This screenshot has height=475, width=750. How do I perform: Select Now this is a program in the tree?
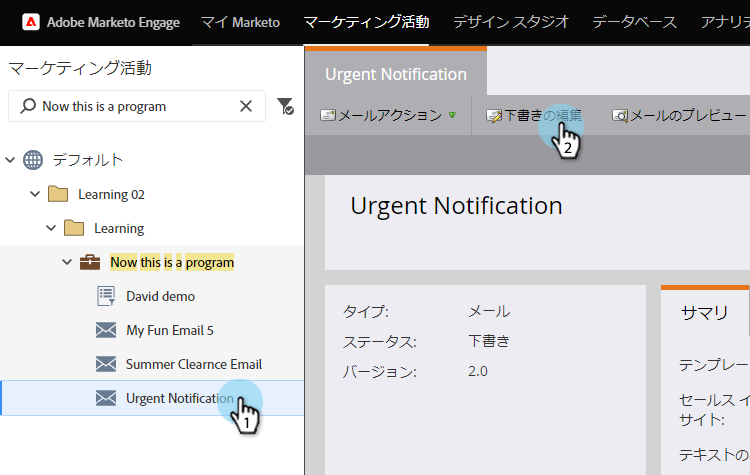(x=172, y=262)
